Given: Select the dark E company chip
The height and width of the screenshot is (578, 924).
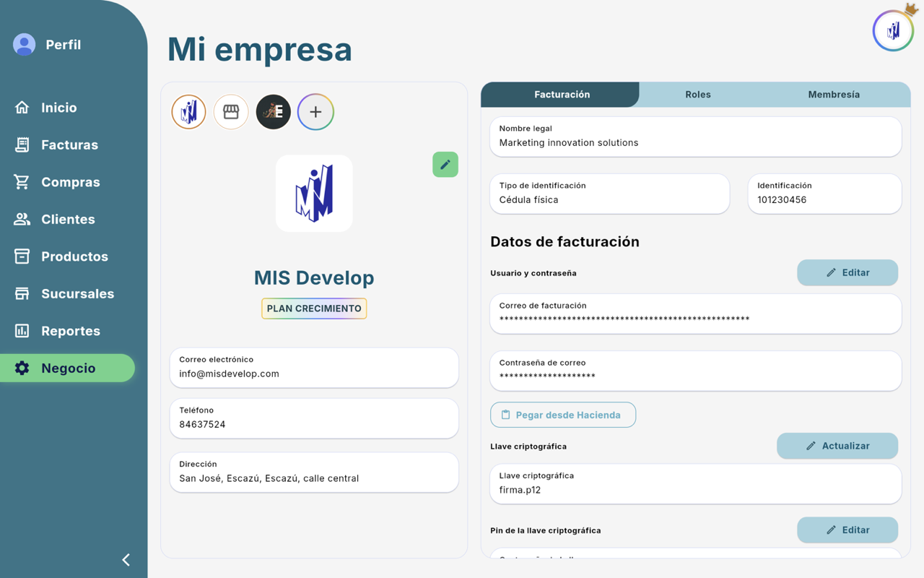Looking at the screenshot, I should [x=274, y=112].
